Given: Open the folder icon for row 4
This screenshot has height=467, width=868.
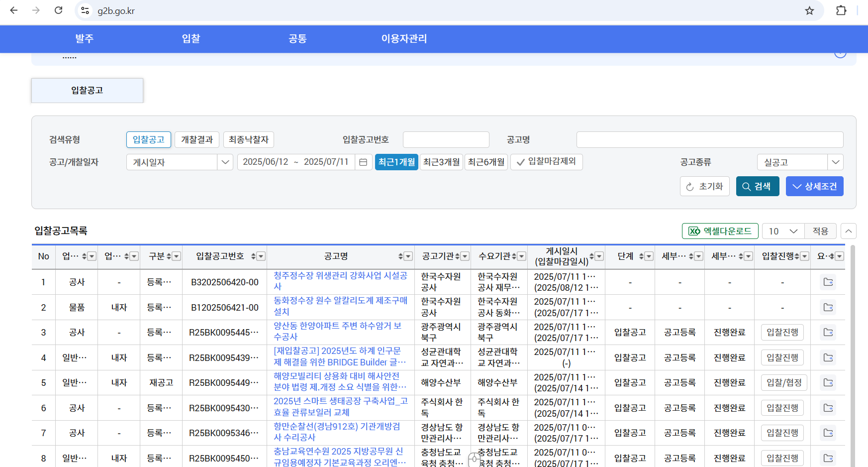Looking at the screenshot, I should click(828, 357).
